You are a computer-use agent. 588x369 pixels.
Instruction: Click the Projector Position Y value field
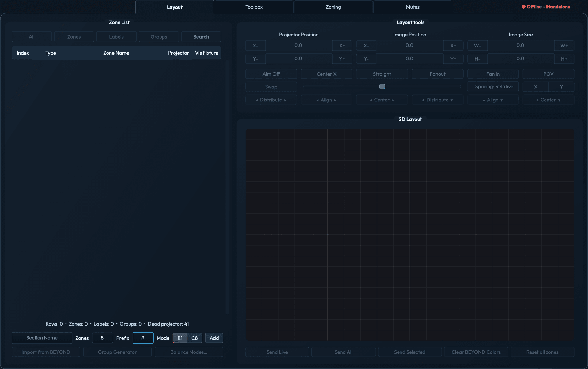click(x=299, y=59)
